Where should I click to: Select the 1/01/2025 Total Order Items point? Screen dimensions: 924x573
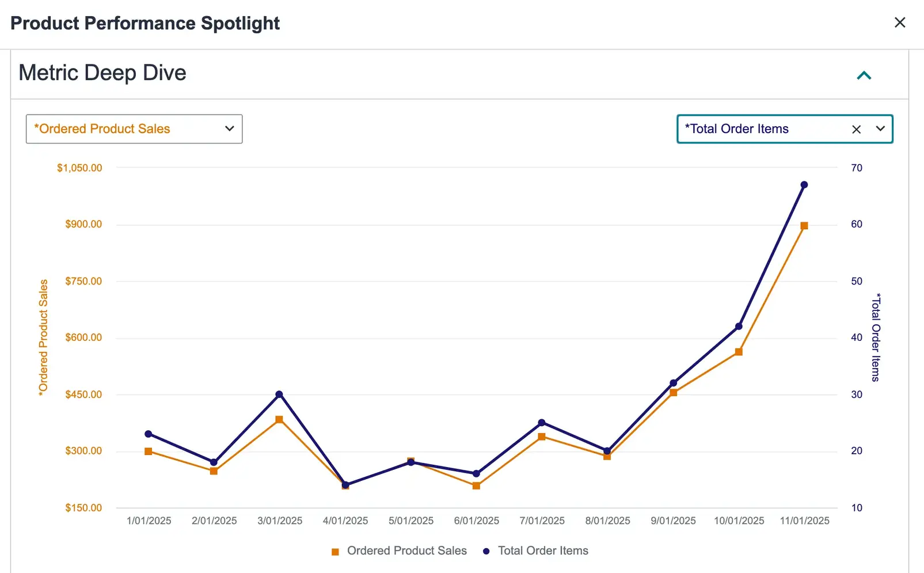(149, 434)
